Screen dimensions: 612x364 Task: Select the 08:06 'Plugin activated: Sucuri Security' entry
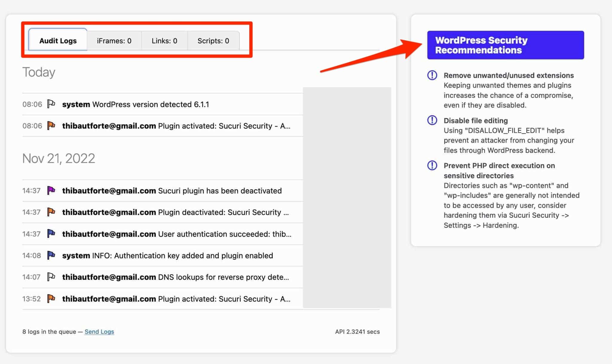coord(163,126)
